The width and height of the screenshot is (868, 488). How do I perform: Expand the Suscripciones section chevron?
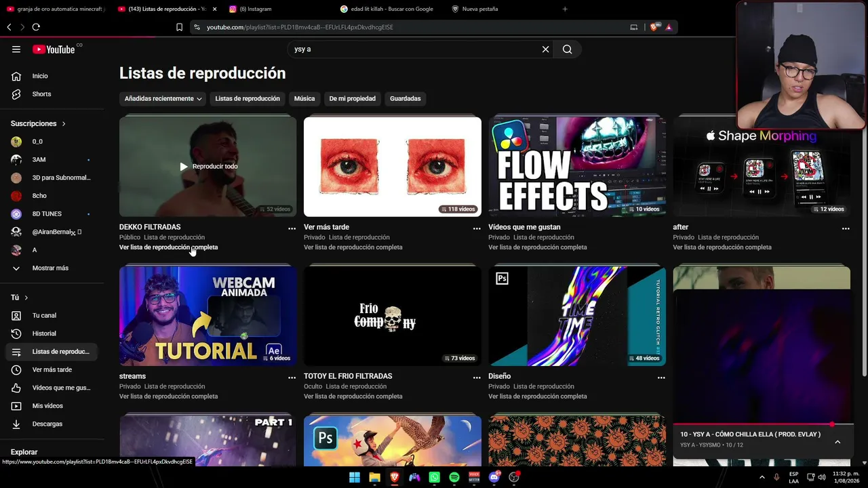[x=64, y=124]
